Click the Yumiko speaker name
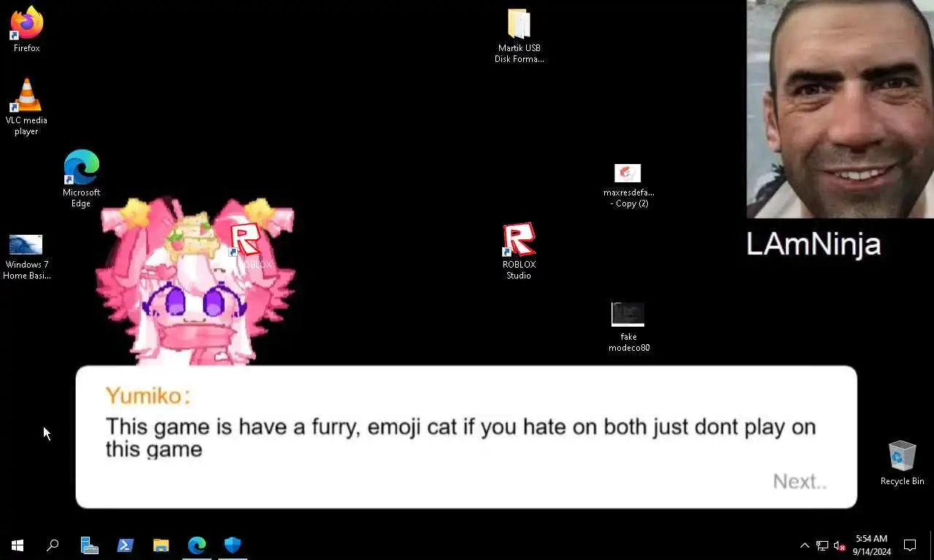Screen dimensions: 934x560 point(148,395)
